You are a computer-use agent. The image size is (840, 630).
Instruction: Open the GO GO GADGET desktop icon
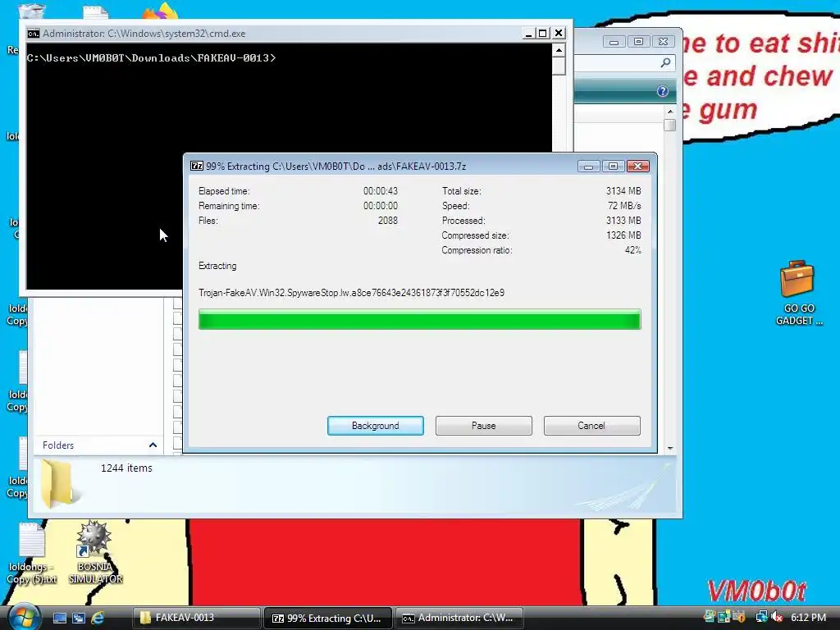coord(797,293)
